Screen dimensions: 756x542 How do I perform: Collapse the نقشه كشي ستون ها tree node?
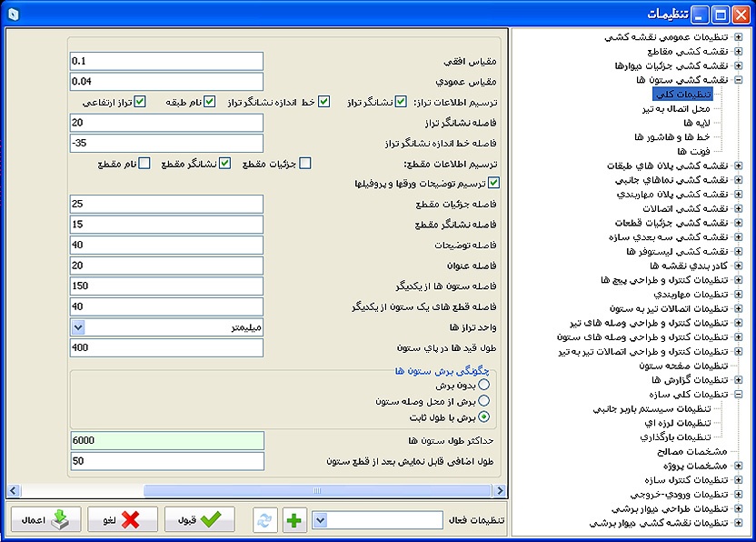point(739,80)
